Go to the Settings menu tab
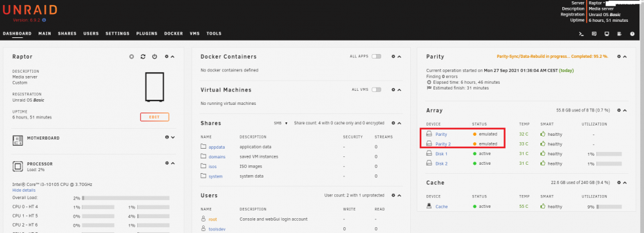This screenshot has width=644, height=233. 117,33
